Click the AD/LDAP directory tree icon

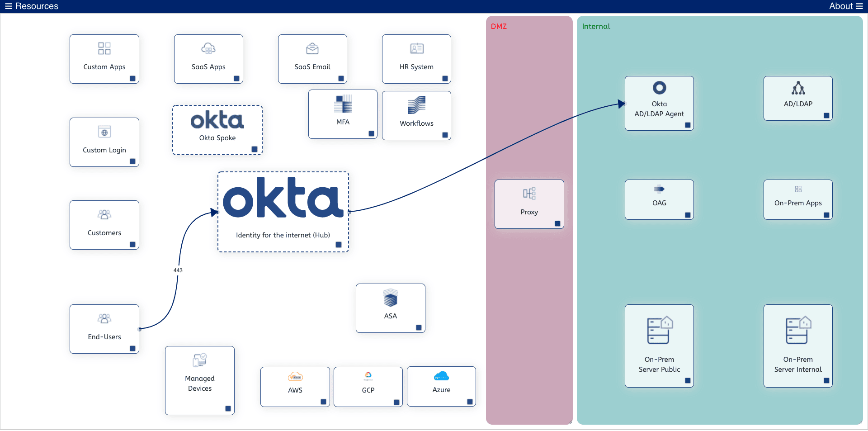coord(798,88)
